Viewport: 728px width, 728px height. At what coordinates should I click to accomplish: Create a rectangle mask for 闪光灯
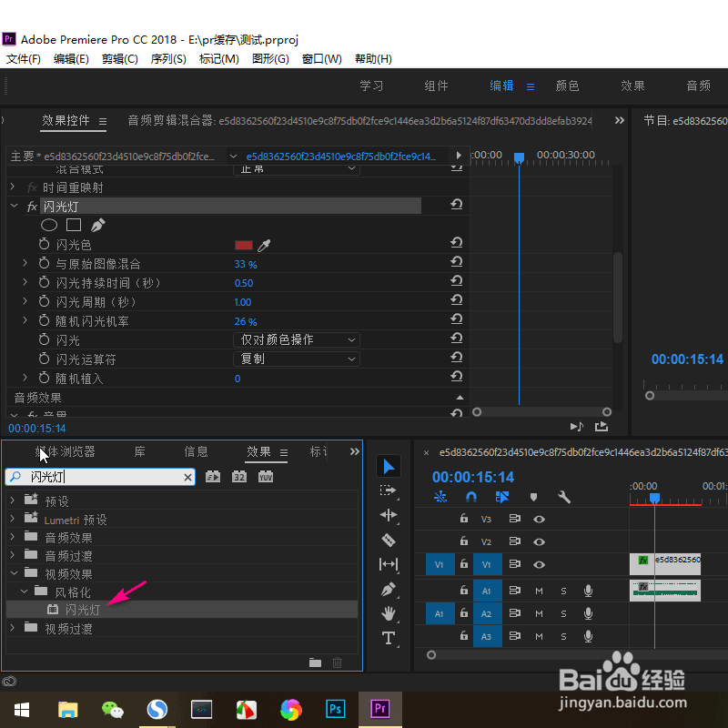coord(74,225)
